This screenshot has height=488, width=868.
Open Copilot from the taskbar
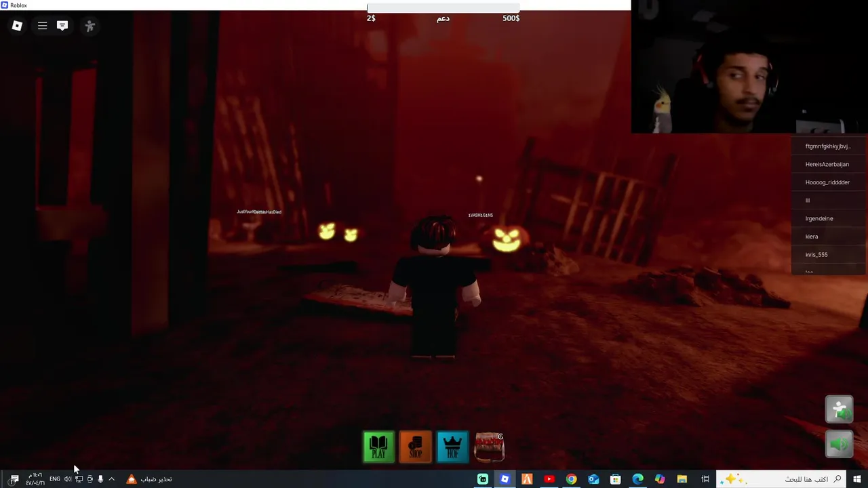(x=660, y=479)
